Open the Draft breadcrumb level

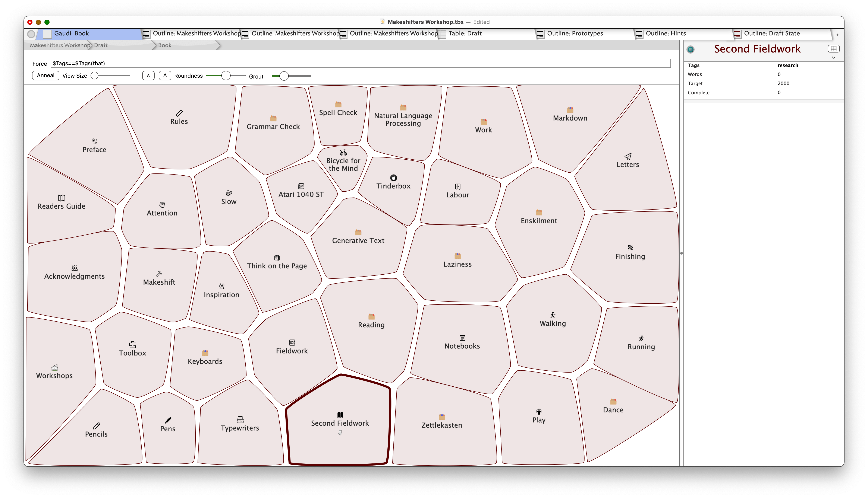[101, 45]
